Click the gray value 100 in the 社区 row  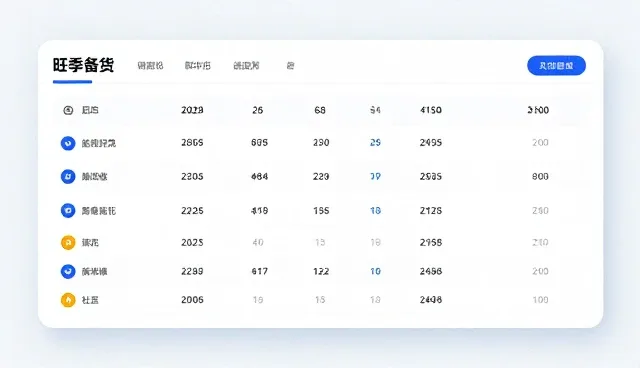[540, 300]
